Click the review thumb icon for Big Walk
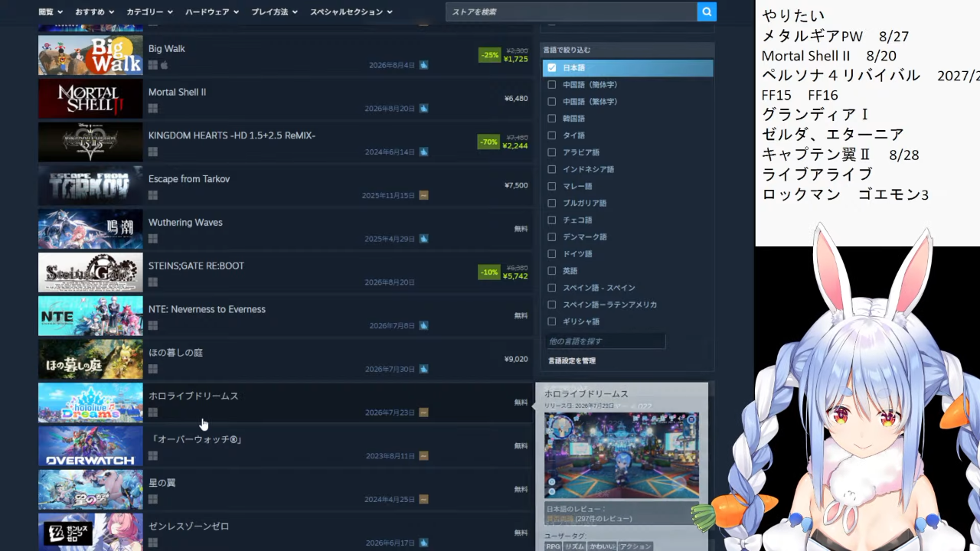The image size is (980, 551). click(423, 65)
